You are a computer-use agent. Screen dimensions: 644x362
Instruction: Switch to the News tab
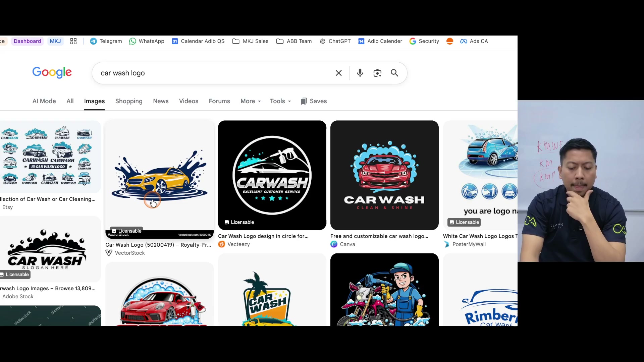161,101
